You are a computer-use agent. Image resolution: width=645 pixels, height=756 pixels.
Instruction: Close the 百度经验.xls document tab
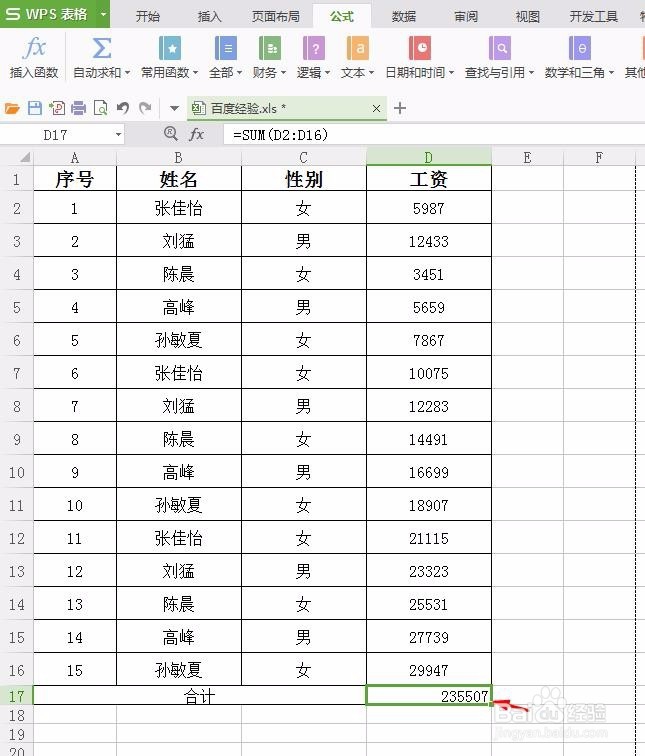pos(376,108)
